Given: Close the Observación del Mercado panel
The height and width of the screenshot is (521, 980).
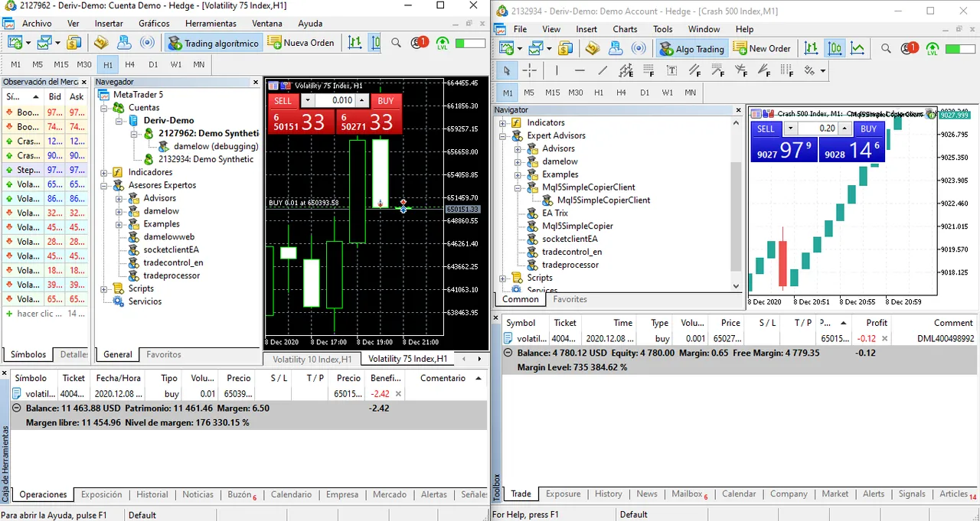Looking at the screenshot, I should click(x=84, y=82).
